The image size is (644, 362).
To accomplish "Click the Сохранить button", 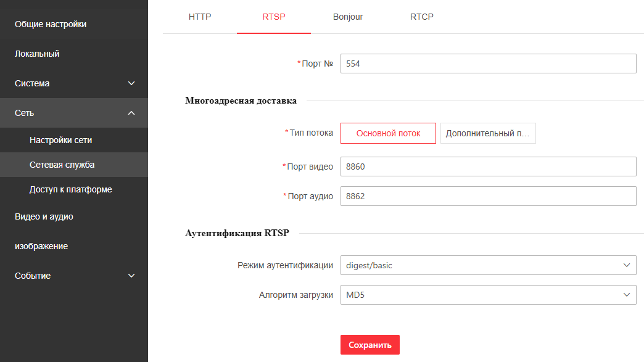I will [370, 345].
